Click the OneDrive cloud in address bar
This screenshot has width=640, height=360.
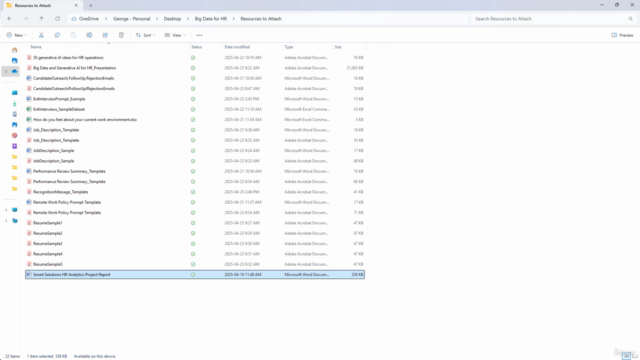point(74,19)
